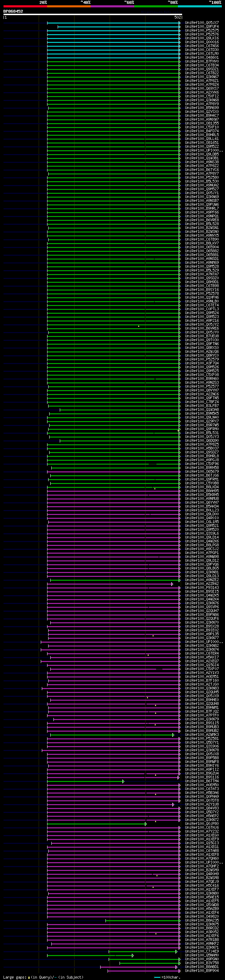This screenshot has height=980, width=225.
Task: Select hit UniRef100_A9NKF2
Action: (202, 944)
